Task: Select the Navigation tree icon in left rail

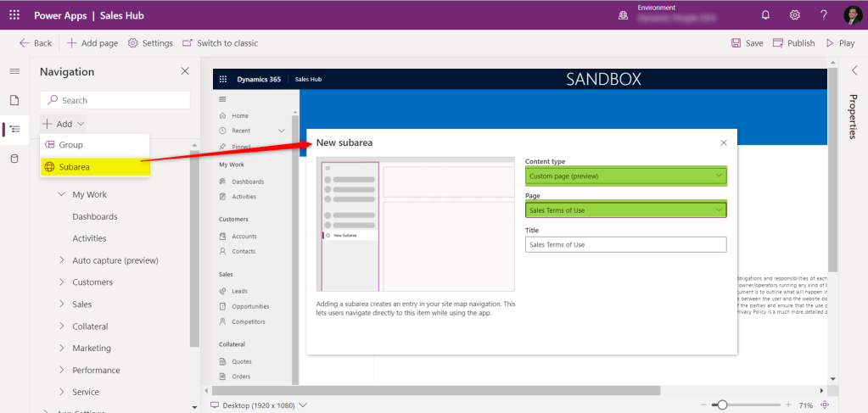Action: click(x=14, y=129)
